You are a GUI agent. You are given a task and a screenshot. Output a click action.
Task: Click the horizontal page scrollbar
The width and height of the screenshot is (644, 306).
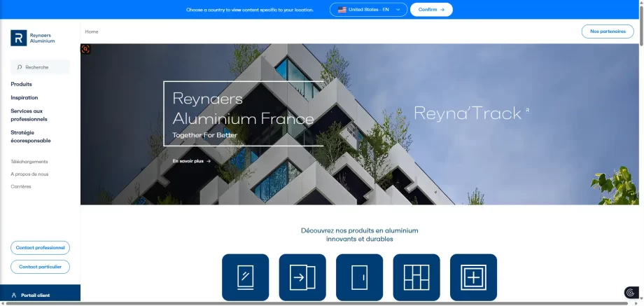[316, 303]
